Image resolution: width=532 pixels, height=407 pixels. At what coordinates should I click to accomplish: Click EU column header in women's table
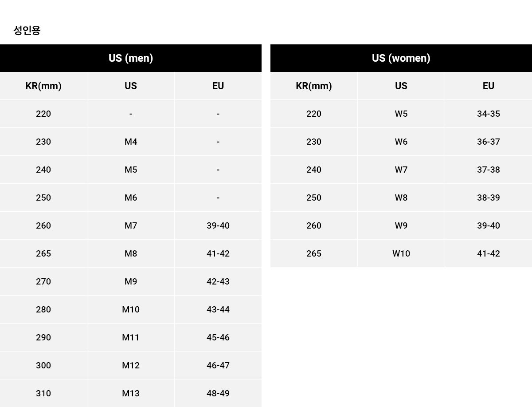(489, 86)
